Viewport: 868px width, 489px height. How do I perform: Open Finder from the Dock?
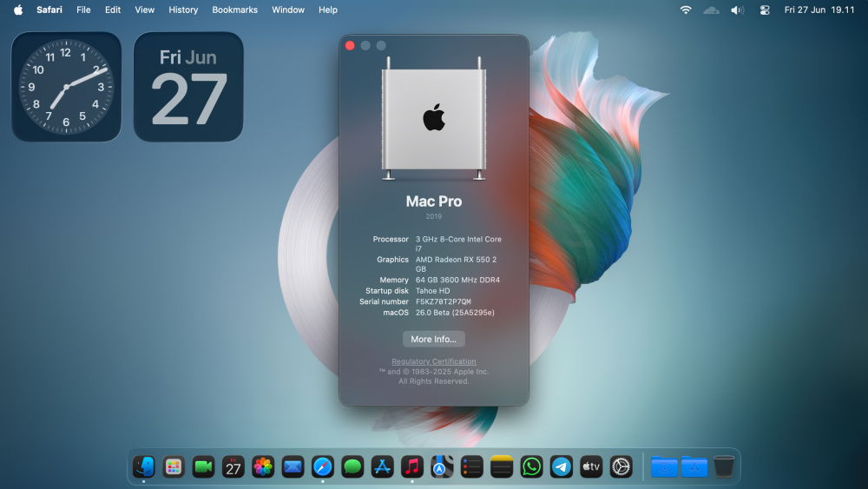click(144, 466)
